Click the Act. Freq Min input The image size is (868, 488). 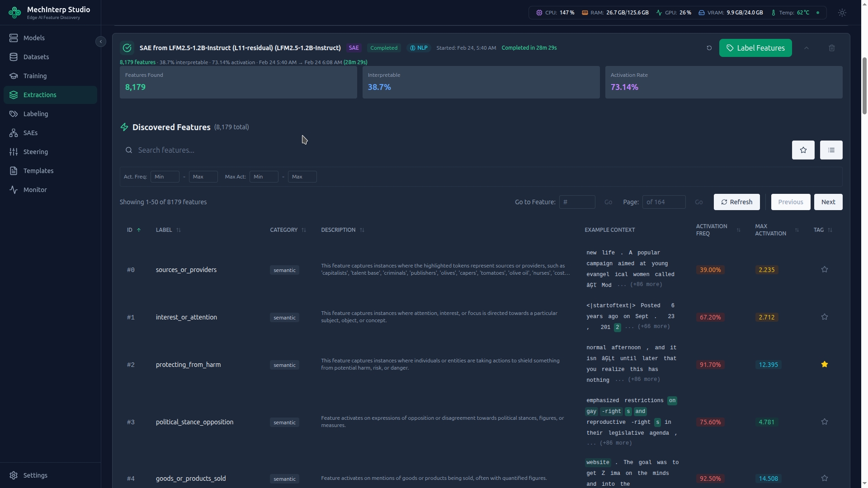[x=165, y=177]
